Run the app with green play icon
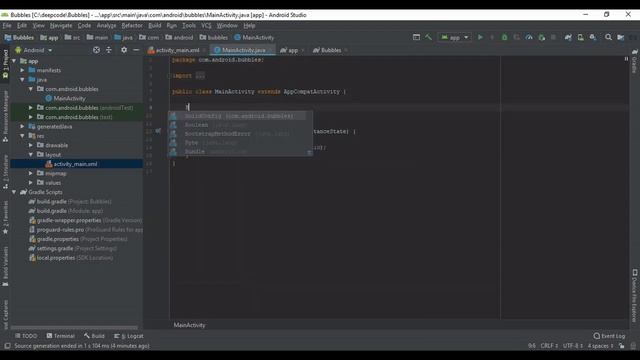Viewport: 640px width, 360px height. click(480, 37)
